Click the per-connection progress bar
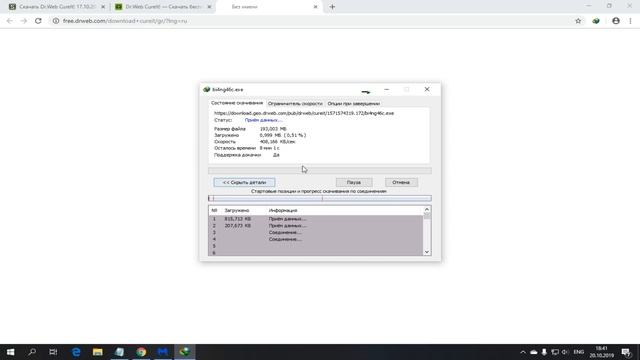 point(320,198)
